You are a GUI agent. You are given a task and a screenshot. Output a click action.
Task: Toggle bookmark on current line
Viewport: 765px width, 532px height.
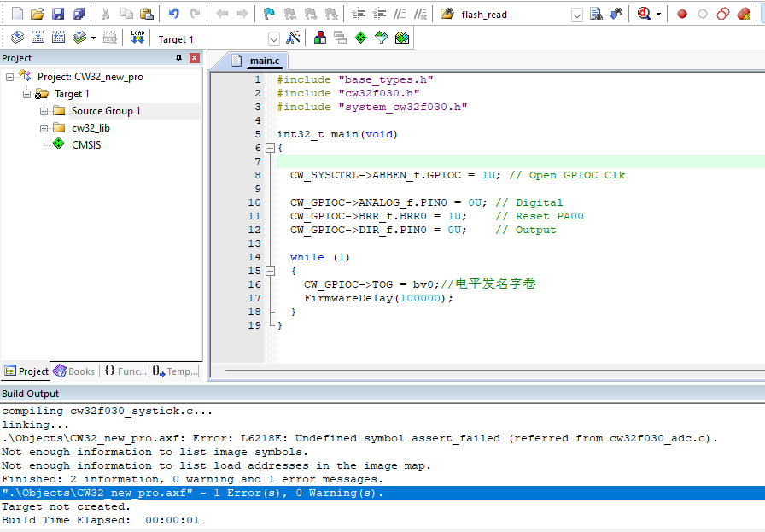269,14
